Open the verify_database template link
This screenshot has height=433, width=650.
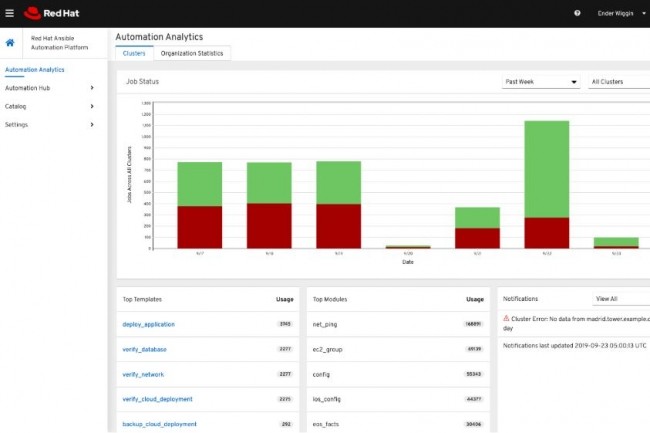[144, 349]
